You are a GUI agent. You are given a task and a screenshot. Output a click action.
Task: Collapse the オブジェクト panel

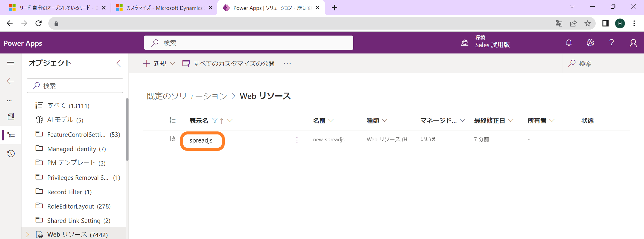point(119,63)
